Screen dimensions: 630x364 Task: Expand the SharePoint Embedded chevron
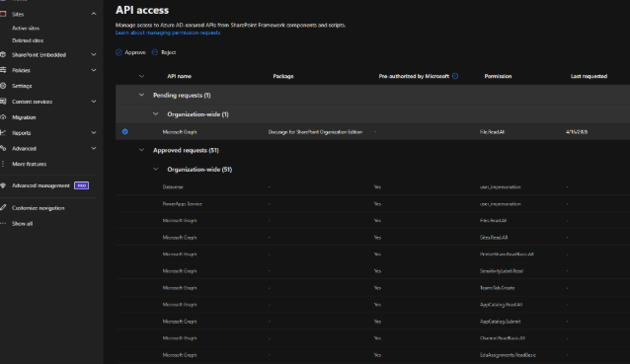click(x=94, y=54)
